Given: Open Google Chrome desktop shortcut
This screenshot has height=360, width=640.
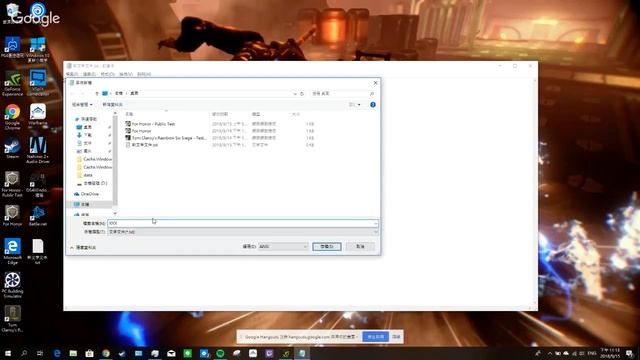Looking at the screenshot, I should (12, 116).
